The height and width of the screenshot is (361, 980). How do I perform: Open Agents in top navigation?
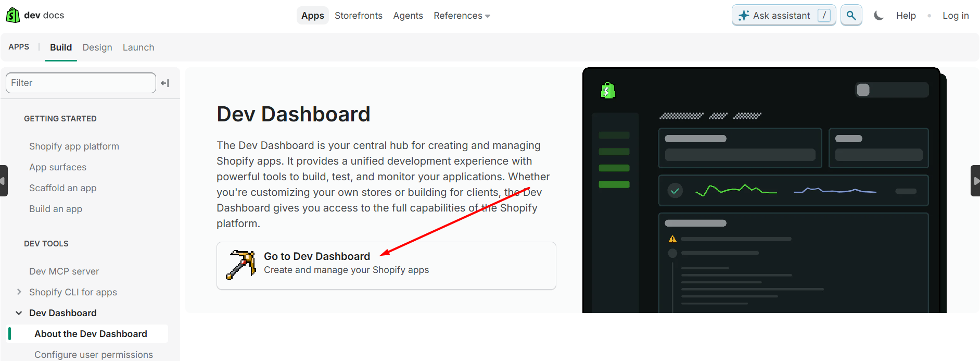point(408,16)
